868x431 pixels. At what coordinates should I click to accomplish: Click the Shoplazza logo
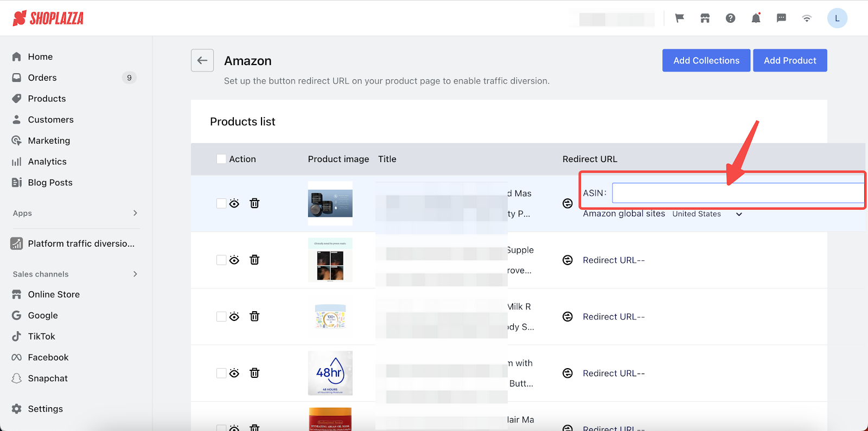pos(48,18)
